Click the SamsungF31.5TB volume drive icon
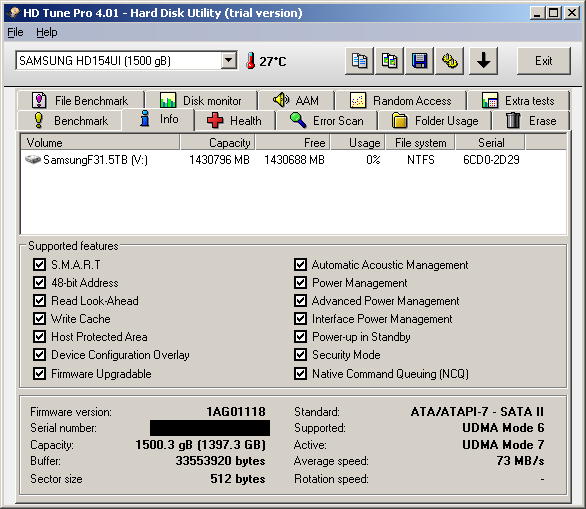Image resolution: width=586 pixels, height=509 pixels. [x=33, y=160]
